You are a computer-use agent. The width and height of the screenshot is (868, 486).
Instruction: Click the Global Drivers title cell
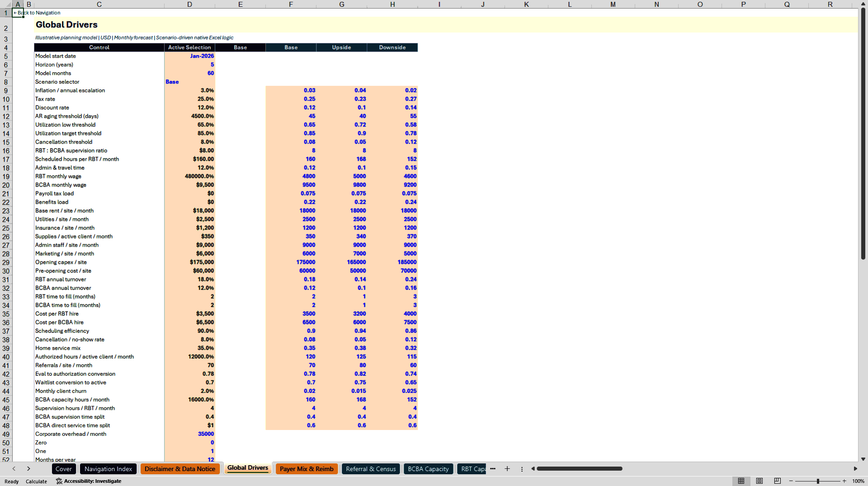tap(66, 25)
